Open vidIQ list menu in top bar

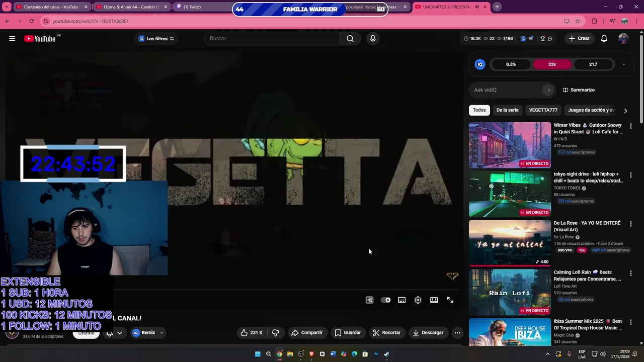tap(531, 39)
